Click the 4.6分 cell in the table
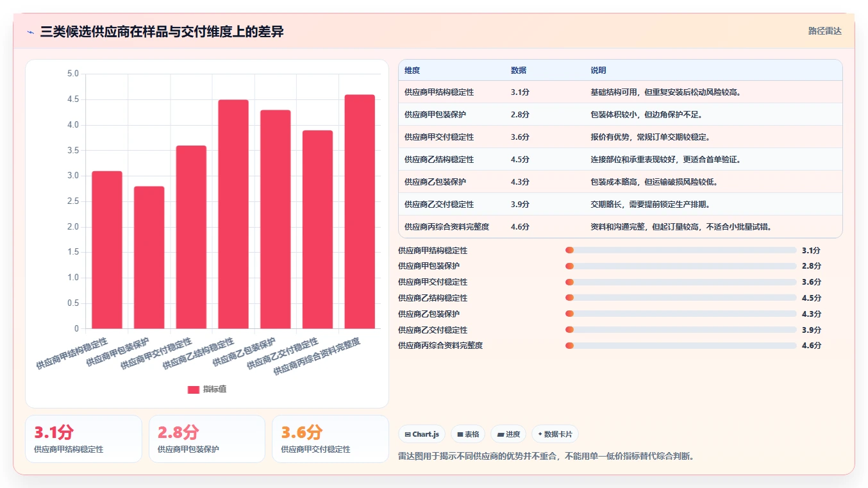868x488 pixels. [520, 226]
